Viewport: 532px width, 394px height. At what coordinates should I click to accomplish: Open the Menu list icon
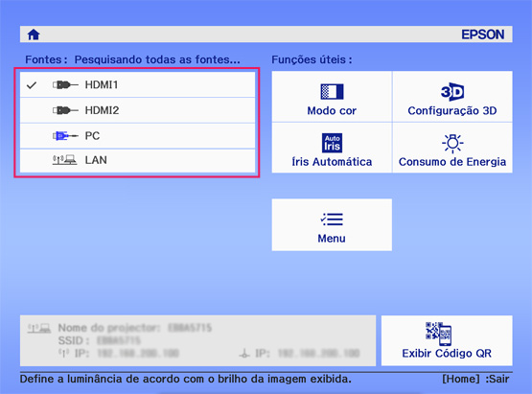(332, 220)
